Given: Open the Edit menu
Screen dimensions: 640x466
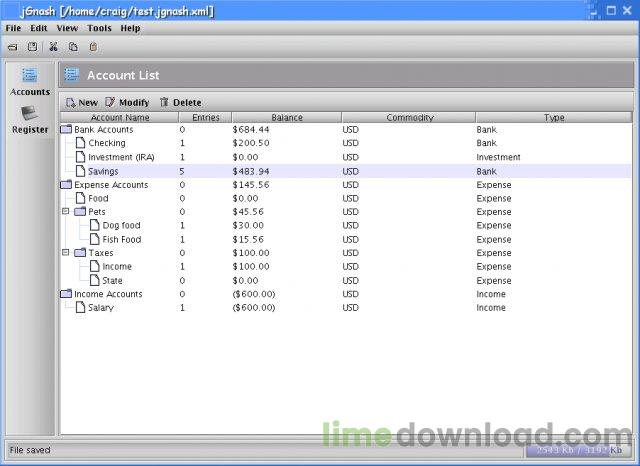Looking at the screenshot, I should [x=39, y=28].
